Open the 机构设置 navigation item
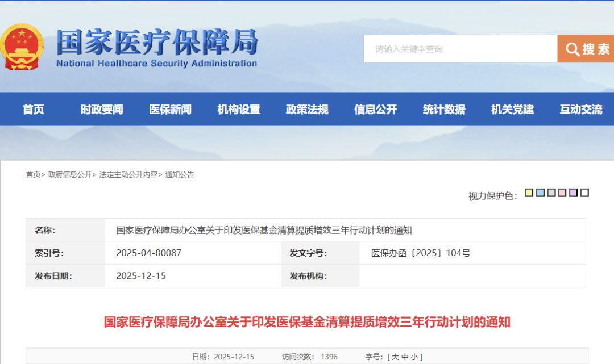 pos(239,110)
